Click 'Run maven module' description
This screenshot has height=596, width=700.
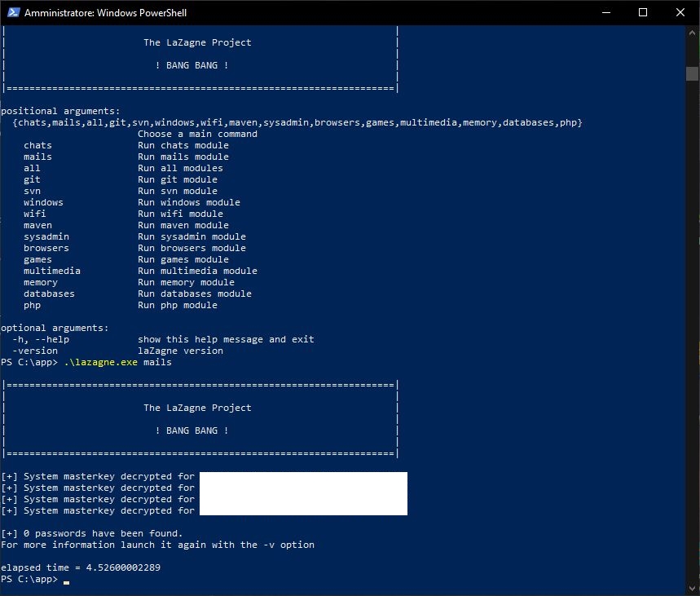(x=183, y=225)
